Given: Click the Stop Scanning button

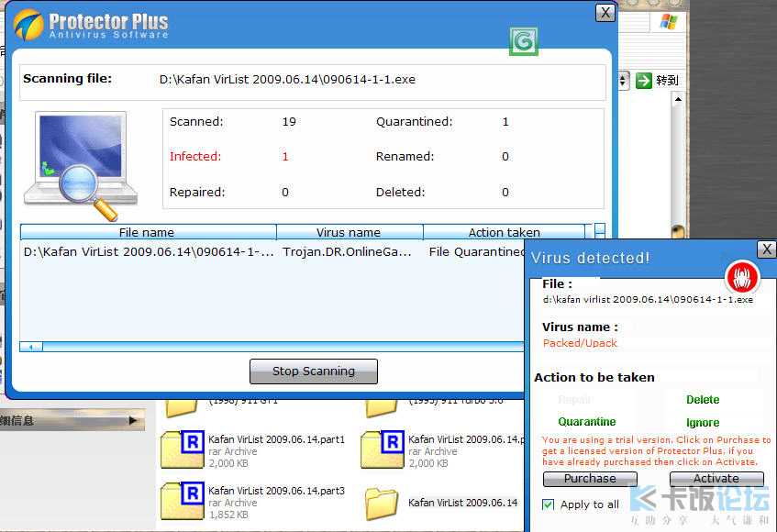Looking at the screenshot, I should pyautogui.click(x=314, y=371).
